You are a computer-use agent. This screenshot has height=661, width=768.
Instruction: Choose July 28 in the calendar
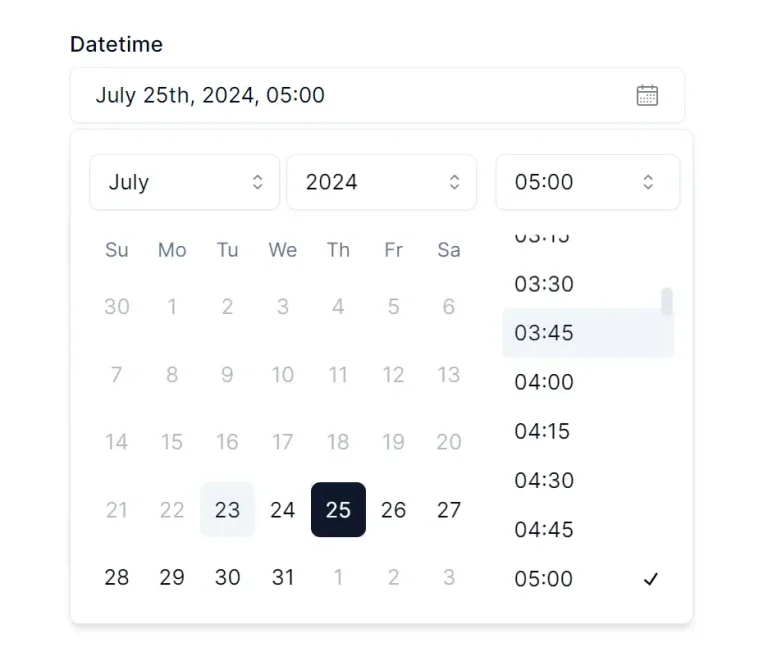[x=117, y=577]
